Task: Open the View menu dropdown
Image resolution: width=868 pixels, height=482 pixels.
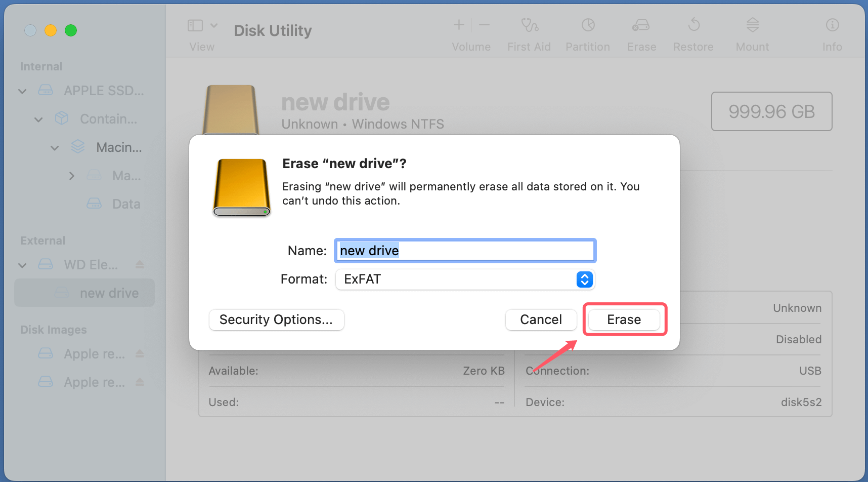Action: (x=214, y=24)
